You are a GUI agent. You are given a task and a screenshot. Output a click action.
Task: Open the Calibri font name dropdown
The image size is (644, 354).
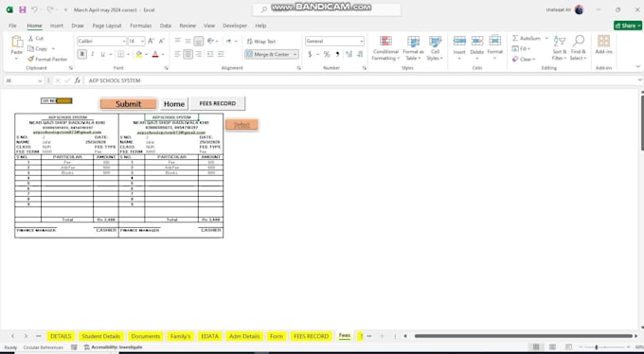coord(124,41)
